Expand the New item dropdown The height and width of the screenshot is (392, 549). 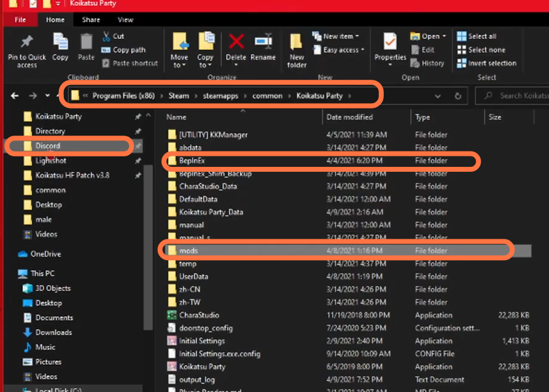[x=357, y=36]
